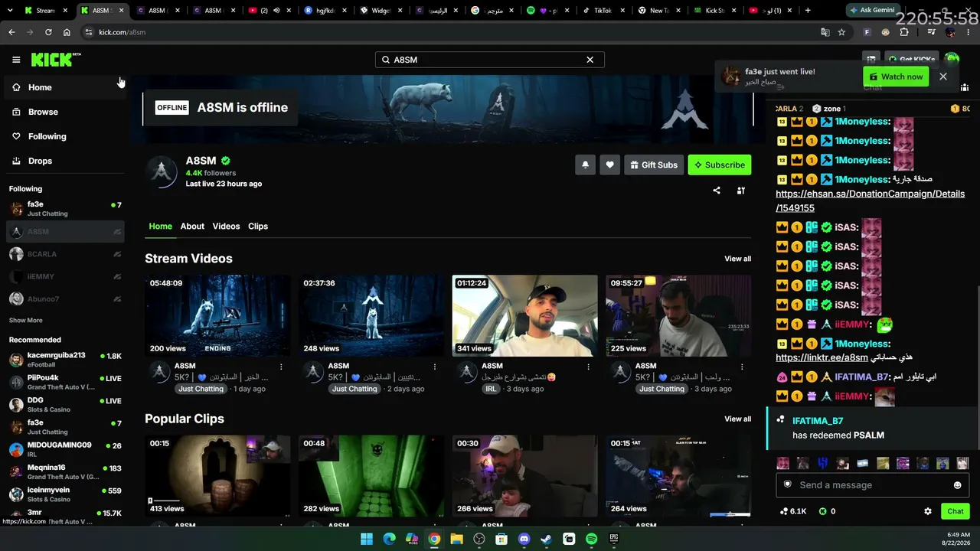The height and width of the screenshot is (551, 980).
Task: Reload the page in Chrome
Action: [48, 32]
